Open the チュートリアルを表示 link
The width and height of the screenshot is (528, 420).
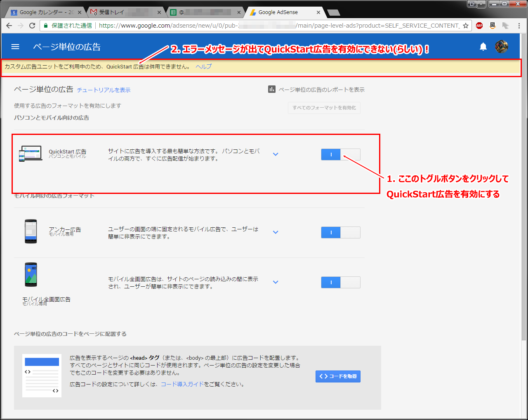click(104, 90)
